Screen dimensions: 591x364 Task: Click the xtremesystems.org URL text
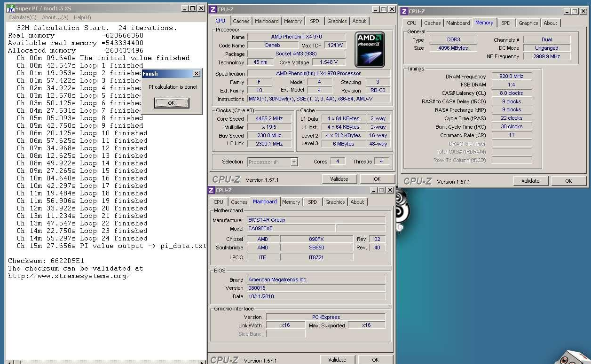[69, 276]
